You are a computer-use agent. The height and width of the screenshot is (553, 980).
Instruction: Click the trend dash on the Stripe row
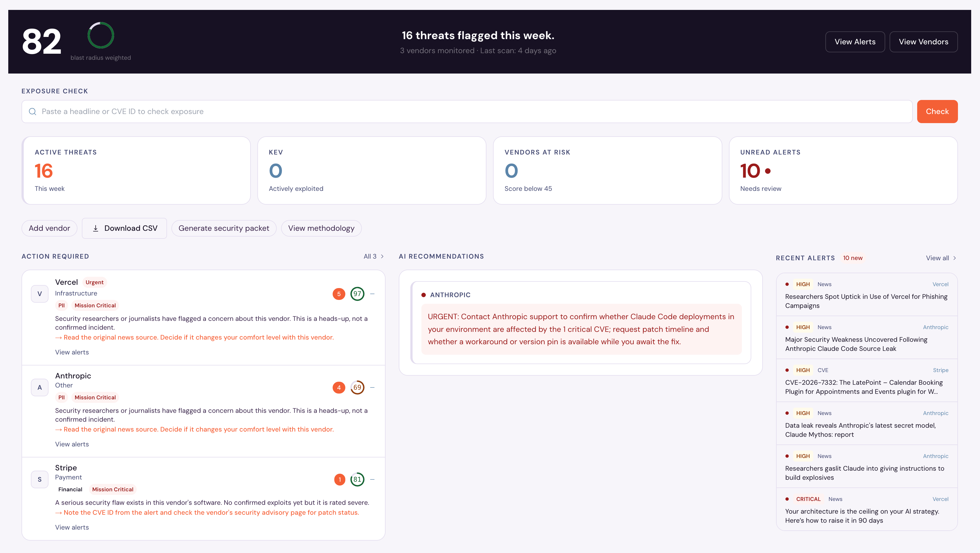[372, 479]
